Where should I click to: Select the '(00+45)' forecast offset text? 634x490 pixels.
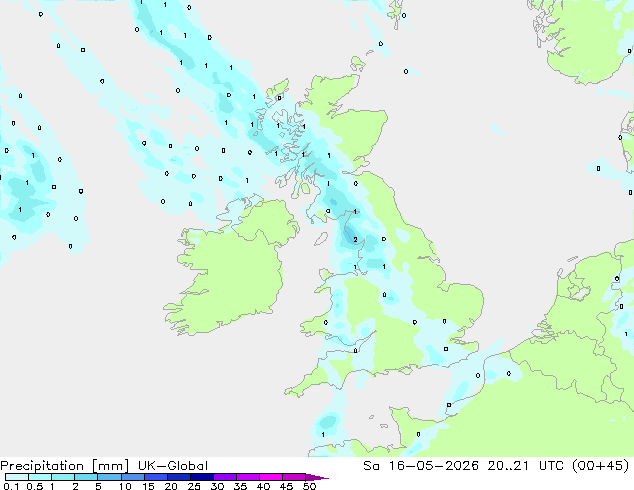pos(601,466)
